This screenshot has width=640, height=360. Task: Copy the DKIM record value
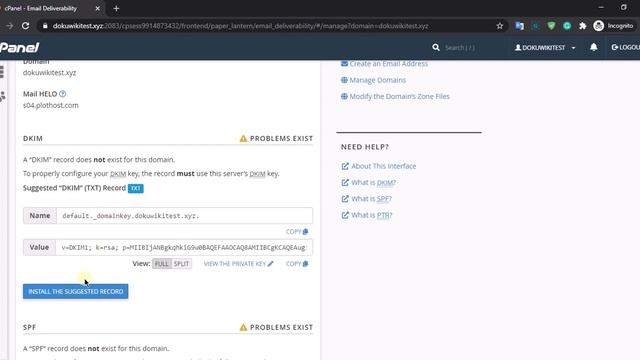[x=297, y=264]
